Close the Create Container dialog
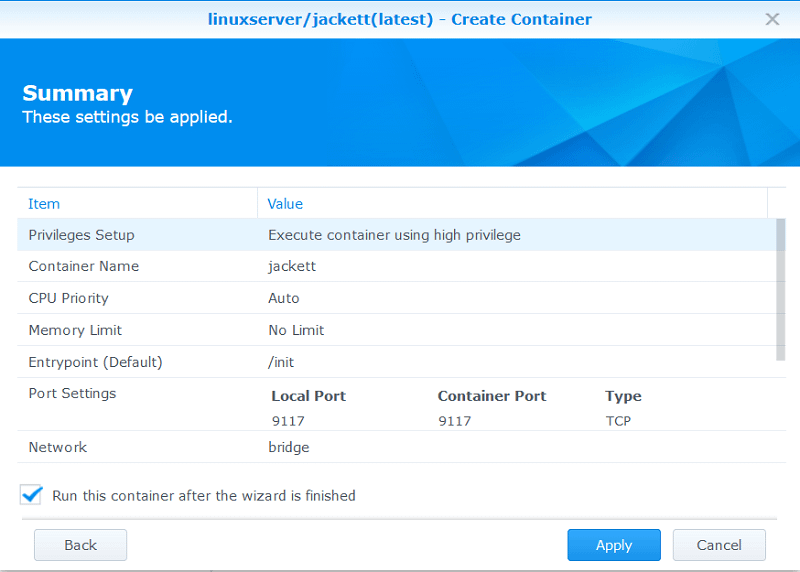The width and height of the screenshot is (800, 572). (772, 19)
